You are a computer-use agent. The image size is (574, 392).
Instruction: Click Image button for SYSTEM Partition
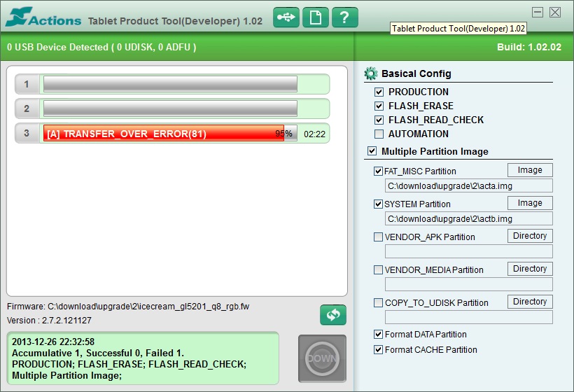530,203
